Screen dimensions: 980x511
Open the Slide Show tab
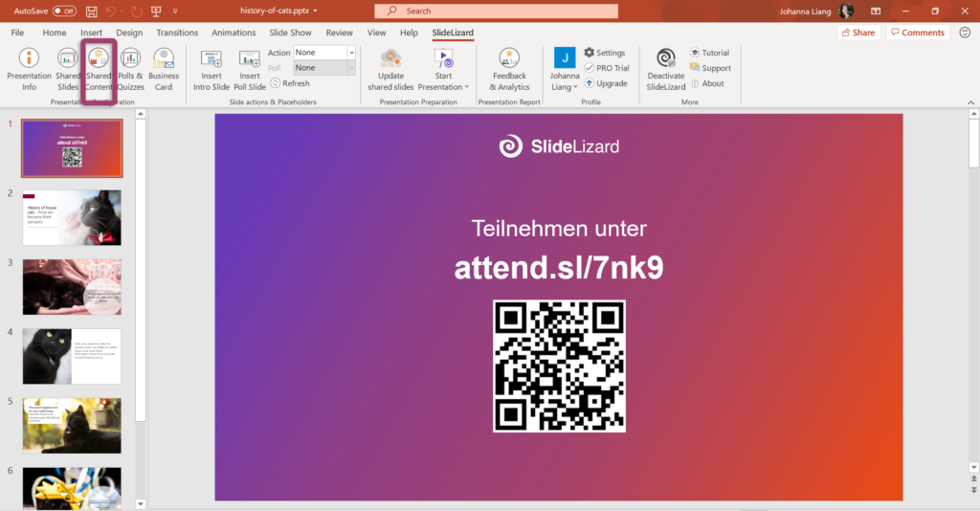pyautogui.click(x=290, y=33)
